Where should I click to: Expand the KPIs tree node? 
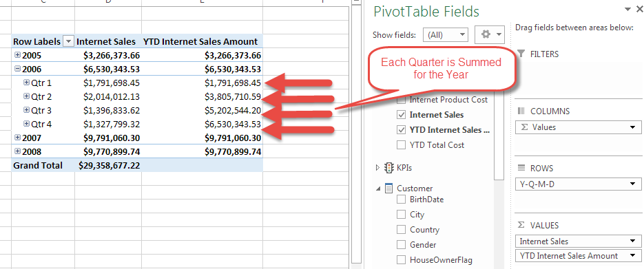tap(378, 167)
